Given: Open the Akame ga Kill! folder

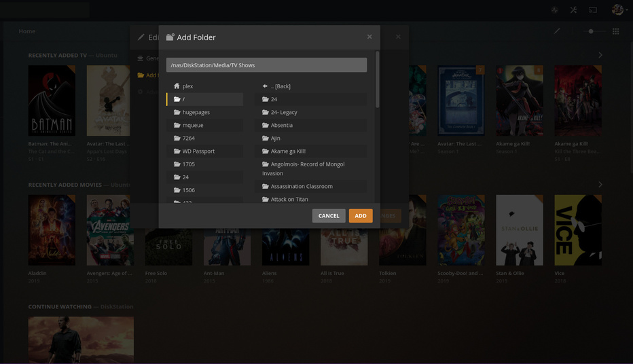Looking at the screenshot, I should click(311, 151).
